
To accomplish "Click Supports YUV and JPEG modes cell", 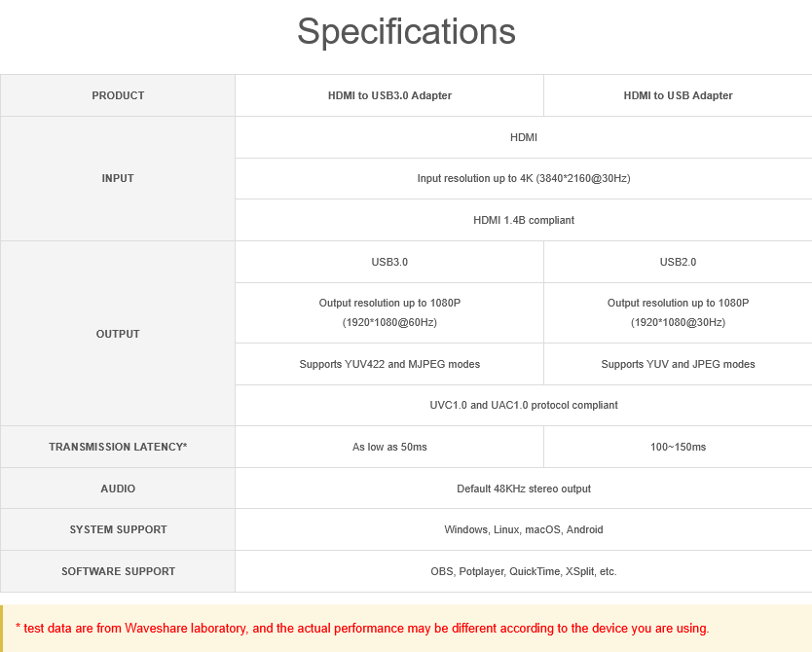I will click(x=678, y=364).
